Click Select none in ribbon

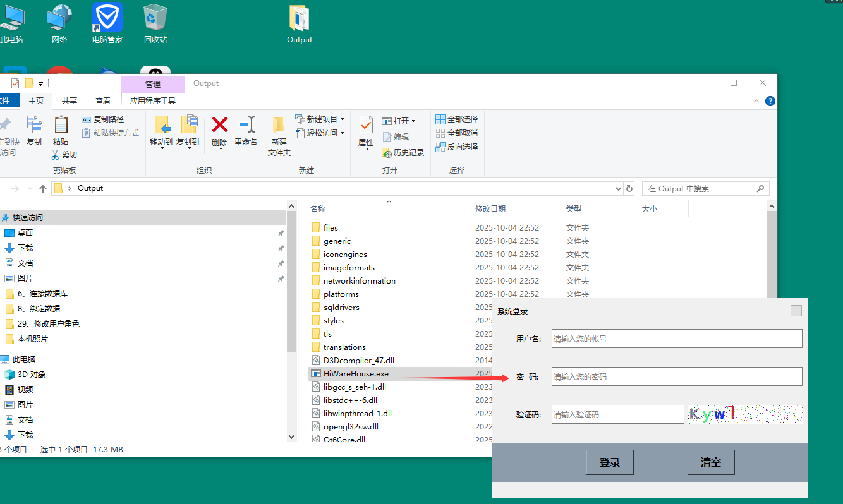(x=456, y=133)
